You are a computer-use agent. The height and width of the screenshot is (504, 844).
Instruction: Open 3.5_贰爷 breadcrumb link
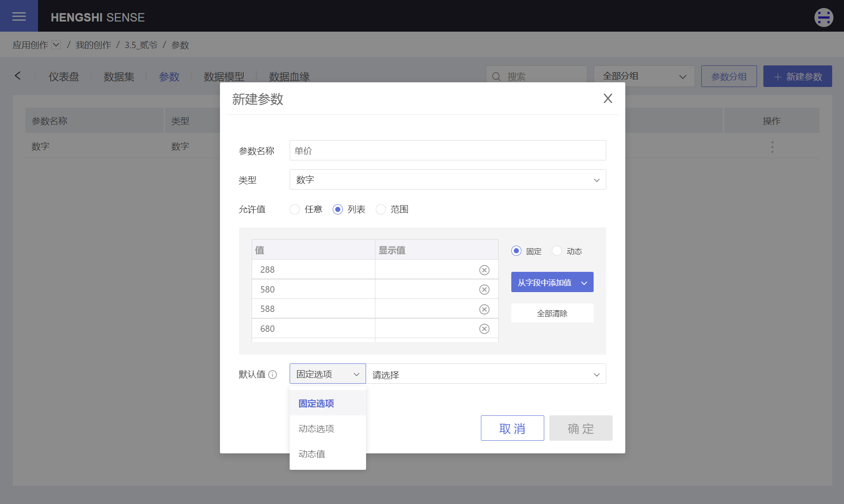[x=141, y=45]
